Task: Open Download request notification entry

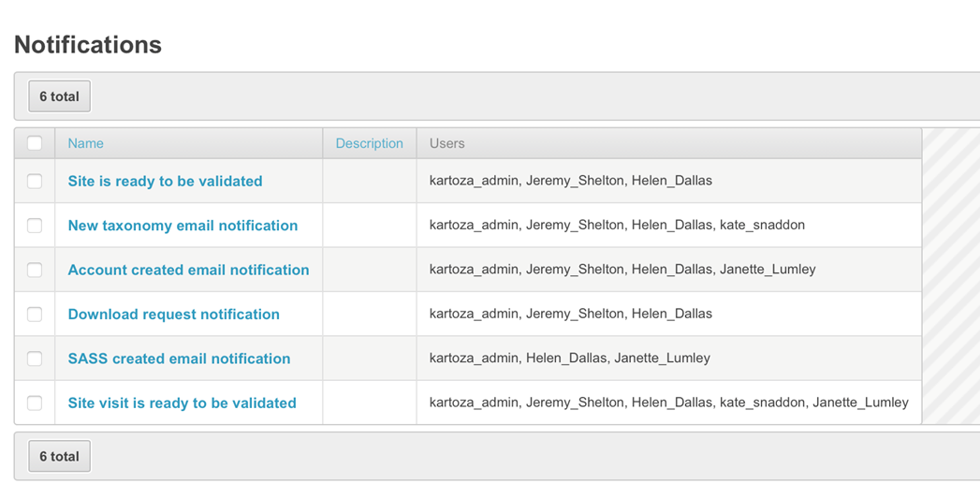Action: click(x=174, y=315)
